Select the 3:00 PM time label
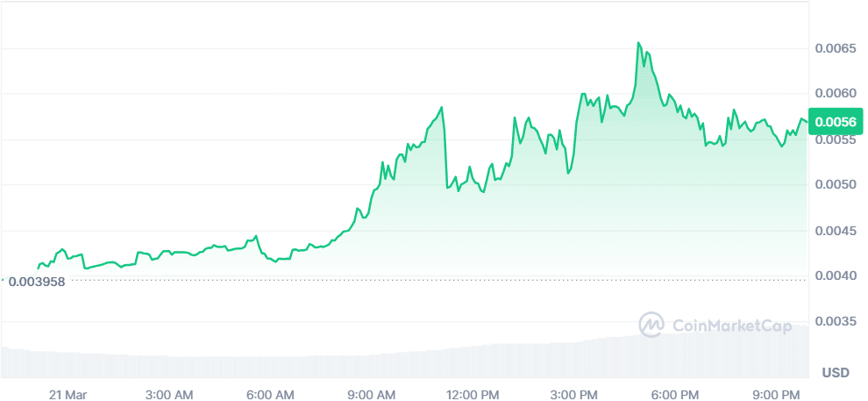 [x=575, y=393]
